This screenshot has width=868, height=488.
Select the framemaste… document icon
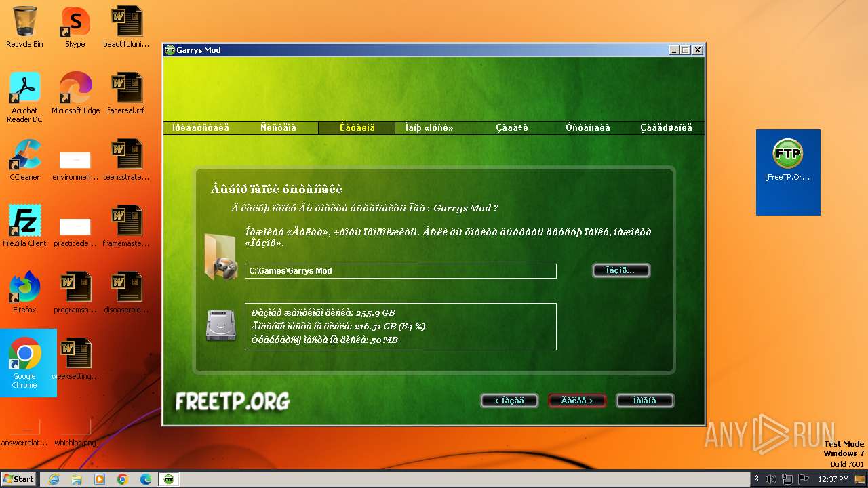tap(126, 226)
